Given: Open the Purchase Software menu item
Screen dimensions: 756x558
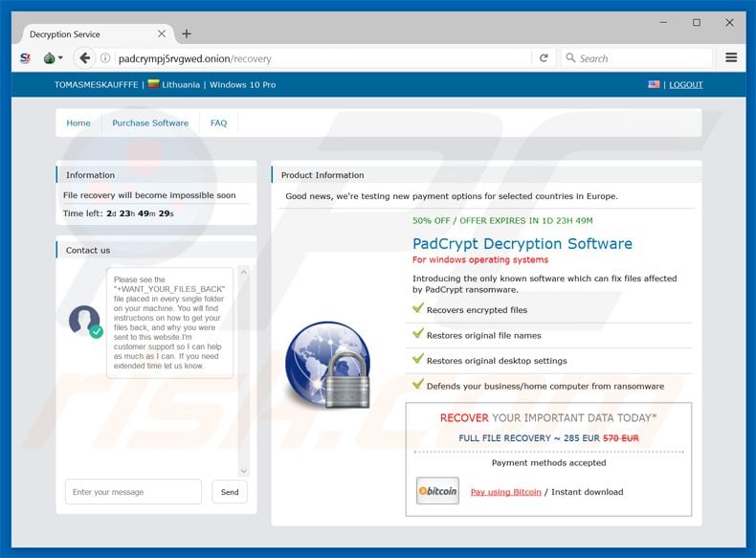Looking at the screenshot, I should [150, 123].
